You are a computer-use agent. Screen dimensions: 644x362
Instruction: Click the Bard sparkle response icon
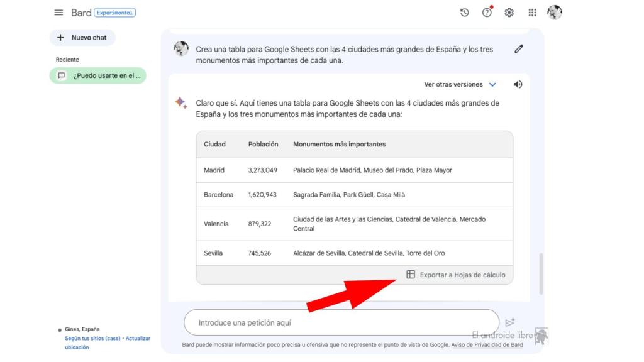[x=181, y=102]
